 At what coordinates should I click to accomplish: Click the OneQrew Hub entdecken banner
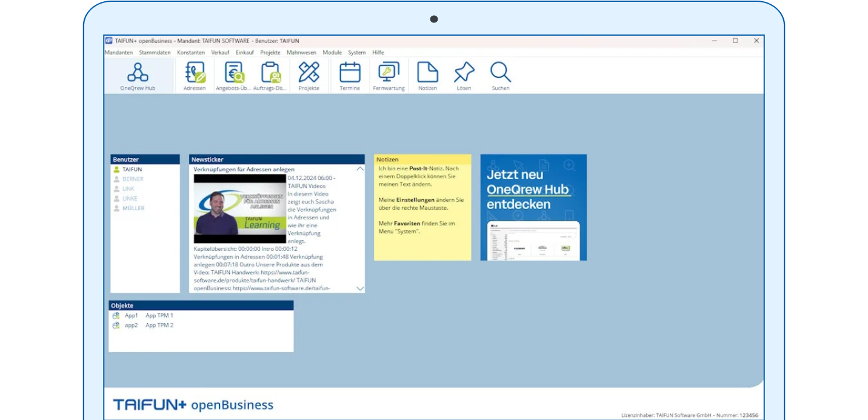[x=533, y=207]
